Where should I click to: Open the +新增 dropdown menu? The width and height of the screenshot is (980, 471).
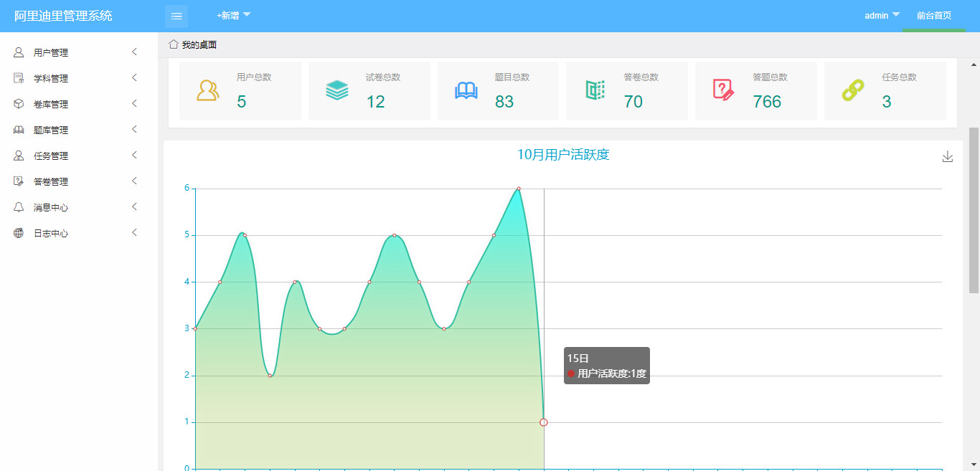pos(234,15)
